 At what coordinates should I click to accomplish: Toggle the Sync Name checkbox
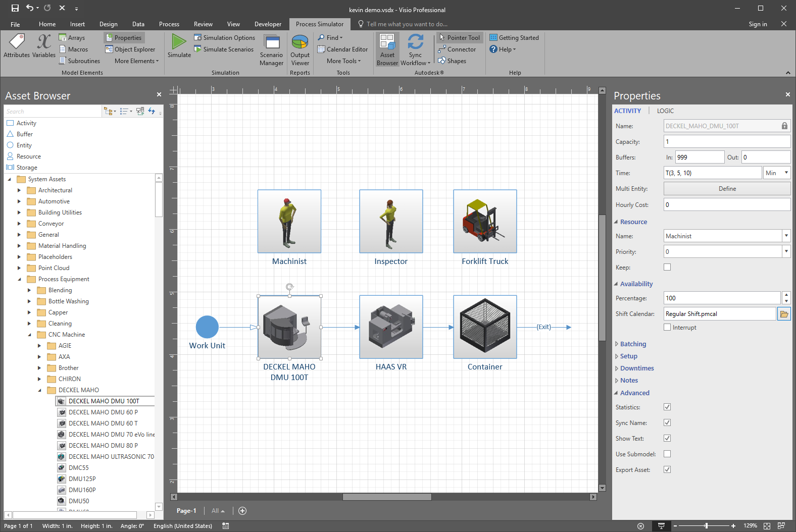tap(667, 422)
